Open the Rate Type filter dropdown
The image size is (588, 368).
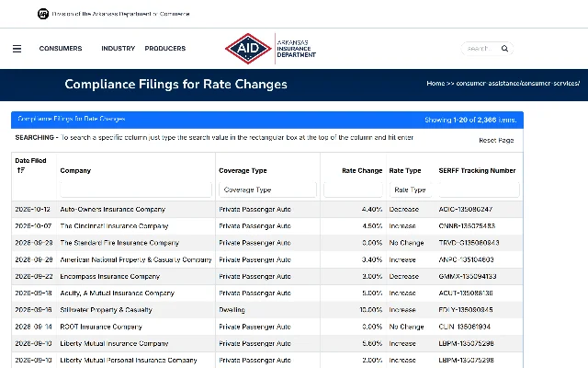click(411, 190)
